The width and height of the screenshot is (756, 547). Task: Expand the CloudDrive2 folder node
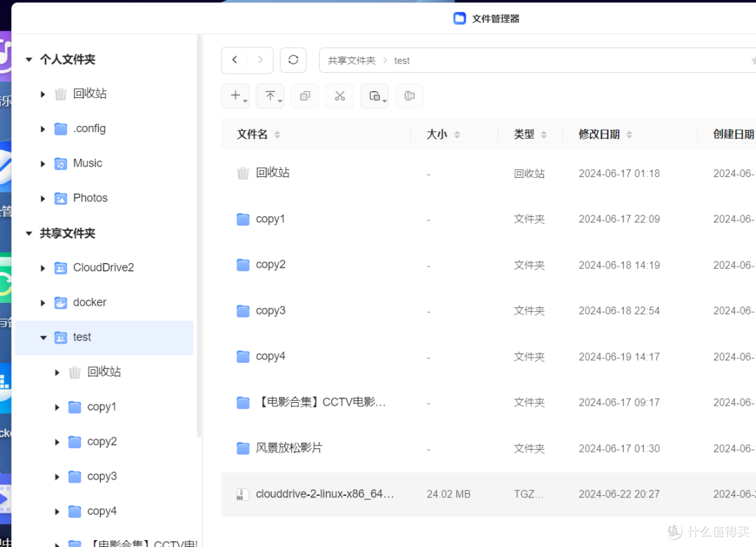coord(43,269)
